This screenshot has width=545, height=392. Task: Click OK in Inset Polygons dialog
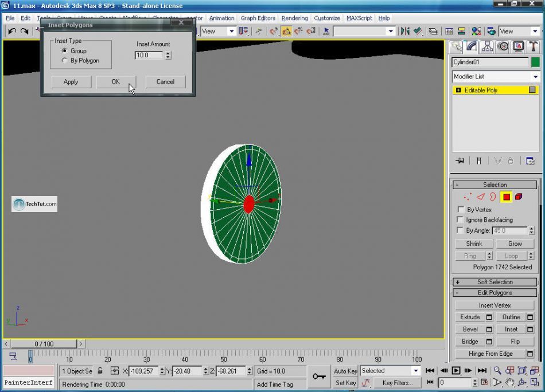pos(116,82)
